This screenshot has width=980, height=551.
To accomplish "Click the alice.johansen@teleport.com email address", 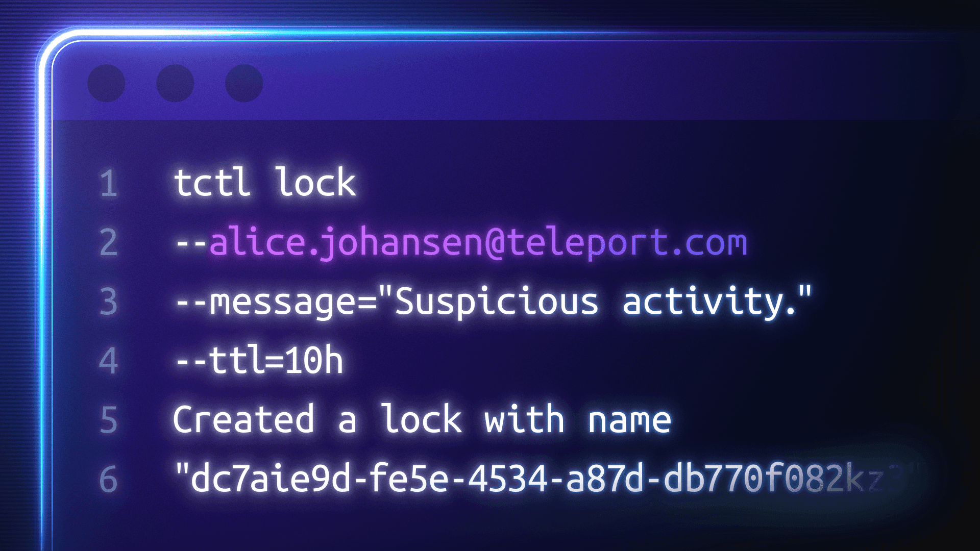I will click(x=478, y=242).
